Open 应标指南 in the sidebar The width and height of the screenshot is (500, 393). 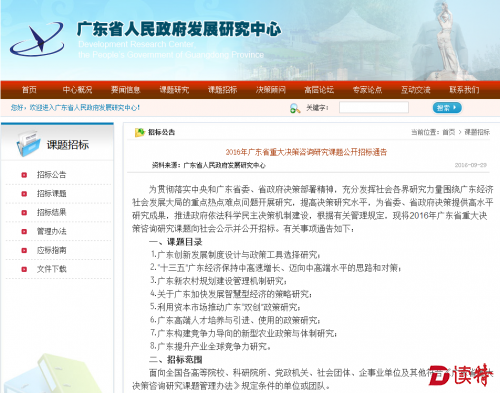click(51, 250)
